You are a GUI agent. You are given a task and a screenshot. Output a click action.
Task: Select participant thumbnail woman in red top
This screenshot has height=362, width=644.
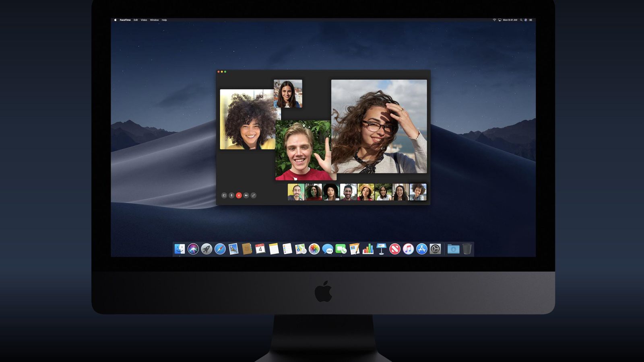pyautogui.click(x=314, y=192)
